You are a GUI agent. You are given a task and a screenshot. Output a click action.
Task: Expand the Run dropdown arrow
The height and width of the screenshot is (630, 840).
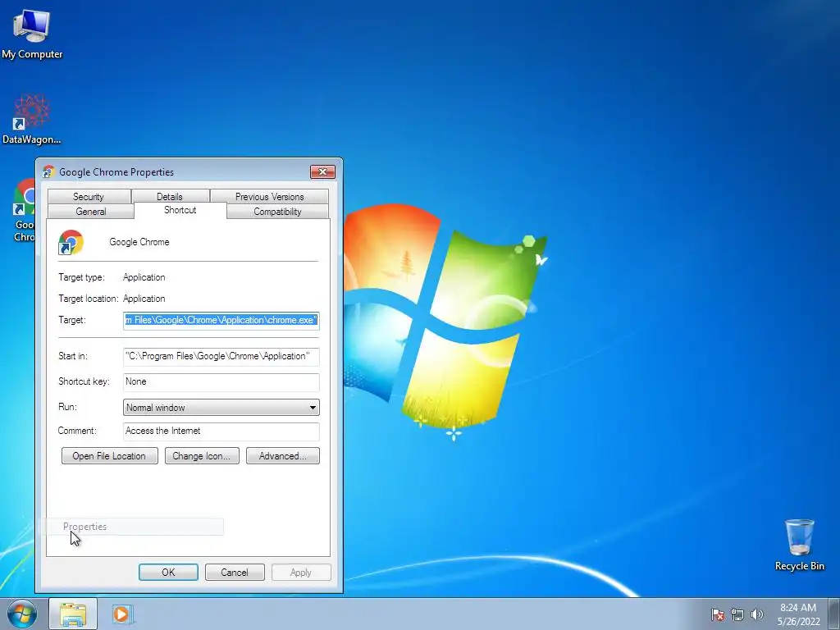point(313,408)
